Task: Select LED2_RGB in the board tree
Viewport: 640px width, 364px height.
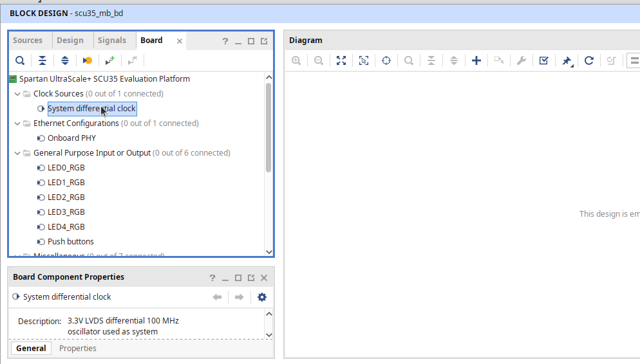Action: click(x=66, y=197)
